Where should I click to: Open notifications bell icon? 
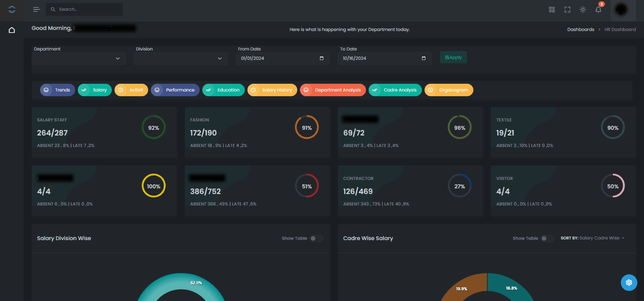[x=598, y=10]
